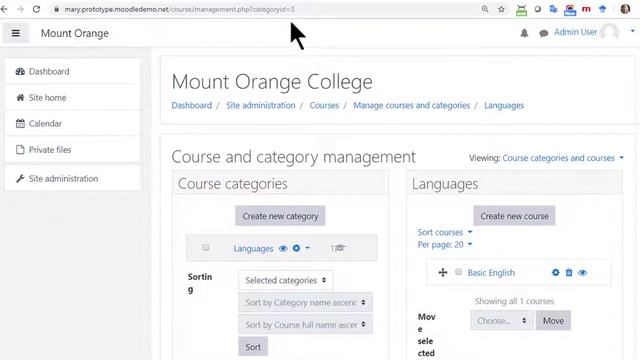The height and width of the screenshot is (360, 640).
Task: Open Dashboard in the side menu
Action: (x=72, y=71)
